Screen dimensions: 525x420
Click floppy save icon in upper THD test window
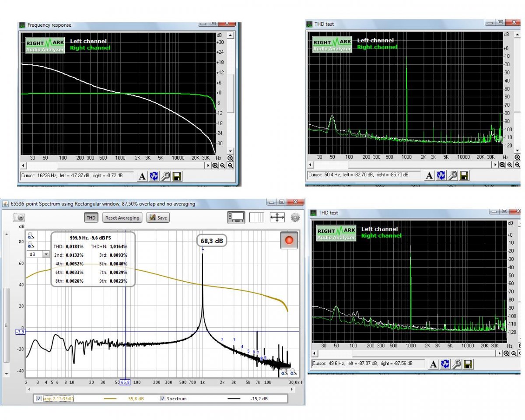(x=464, y=175)
